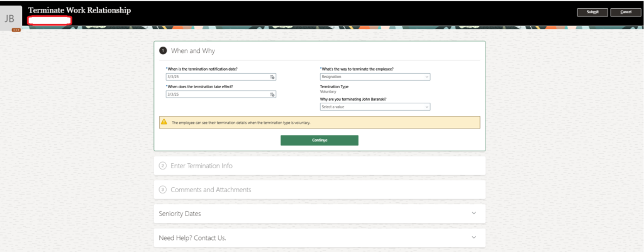Screen dimensions: 644x252
Task: Open the way to terminate dropdown
Action: [x=375, y=77]
